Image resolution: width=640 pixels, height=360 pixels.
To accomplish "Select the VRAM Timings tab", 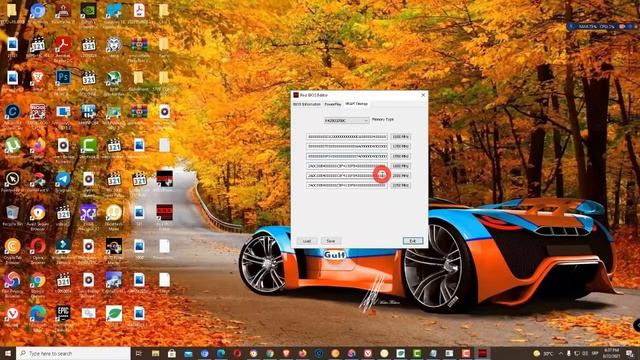I will click(357, 104).
